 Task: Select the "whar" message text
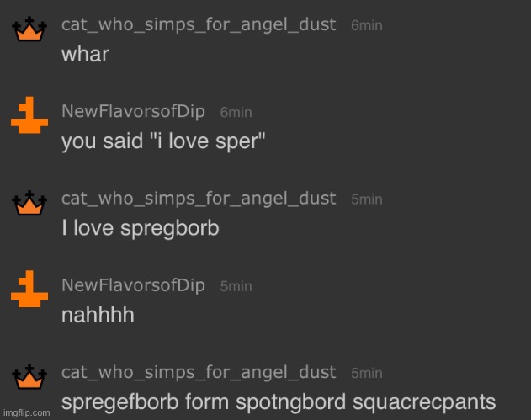[x=85, y=54]
